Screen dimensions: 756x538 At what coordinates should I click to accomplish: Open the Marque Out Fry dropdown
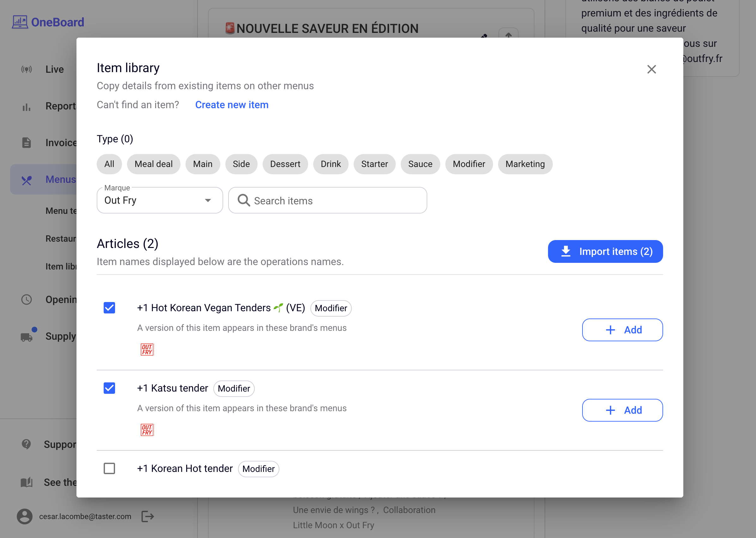pos(160,200)
